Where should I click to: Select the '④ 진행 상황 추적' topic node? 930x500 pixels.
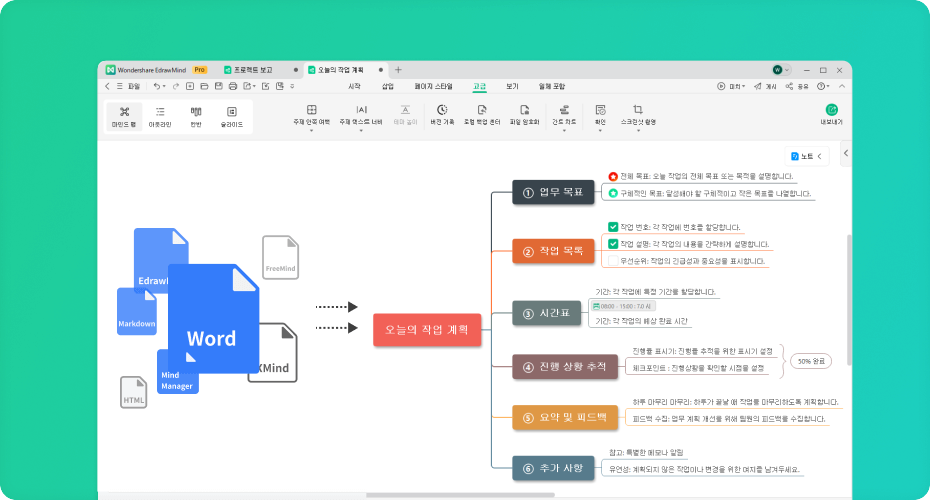tap(565, 367)
